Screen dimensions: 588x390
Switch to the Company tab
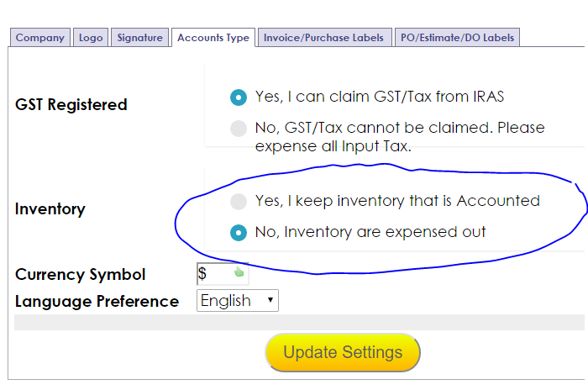(39, 38)
